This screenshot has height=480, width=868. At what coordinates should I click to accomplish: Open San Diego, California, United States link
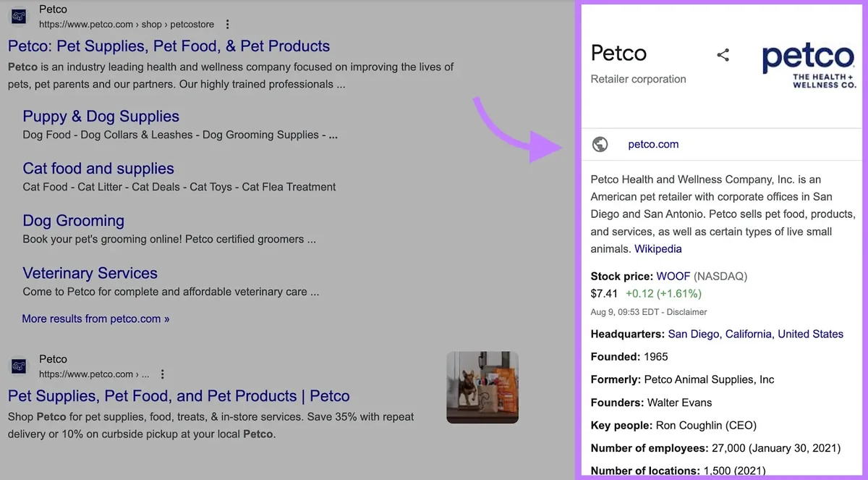point(756,334)
